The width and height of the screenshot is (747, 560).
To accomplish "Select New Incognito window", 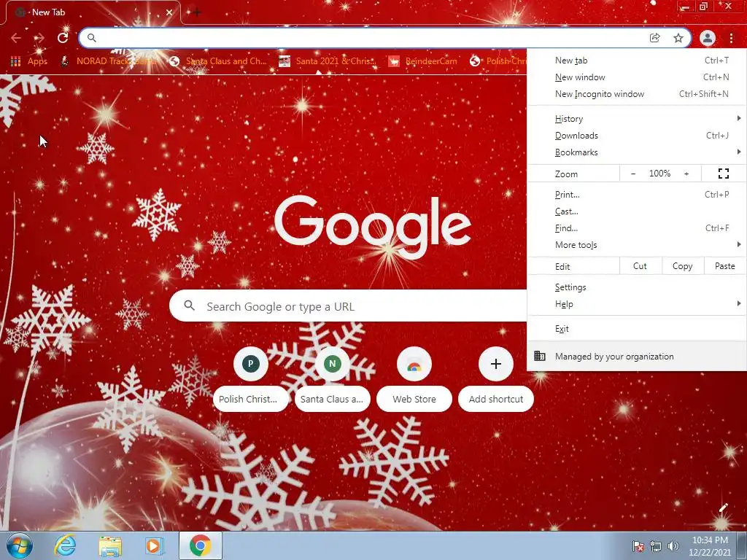I will [x=637, y=94].
